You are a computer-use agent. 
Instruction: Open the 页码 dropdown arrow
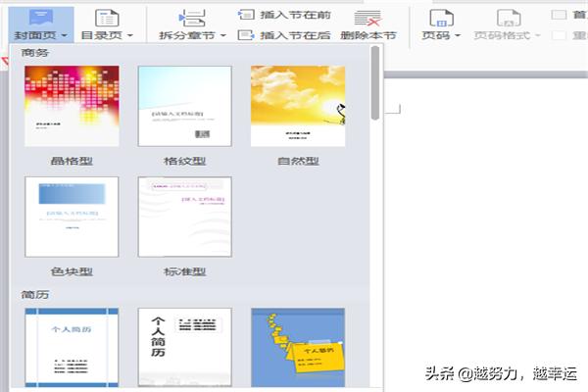click(458, 35)
